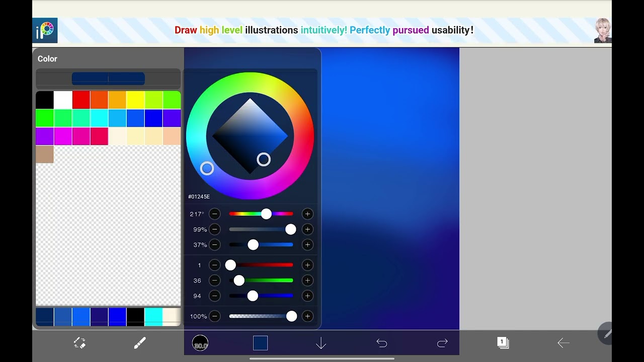Decrease red value with minus button
Image resolution: width=644 pixels, height=362 pixels.
tap(215, 265)
